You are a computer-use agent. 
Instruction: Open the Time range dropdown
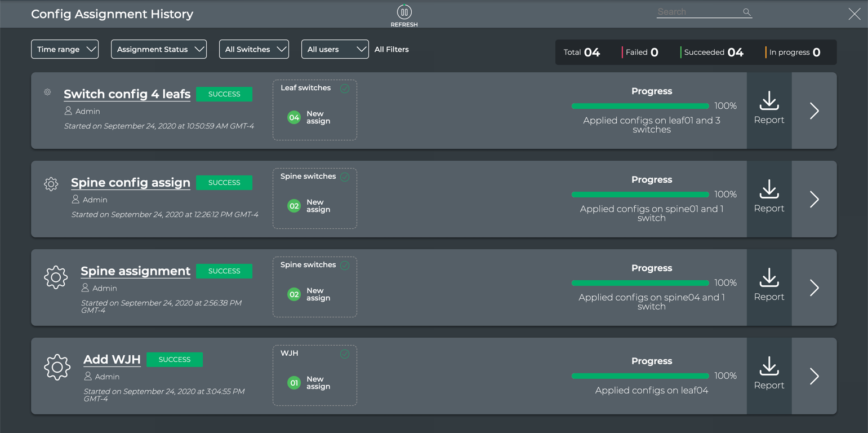tap(65, 50)
